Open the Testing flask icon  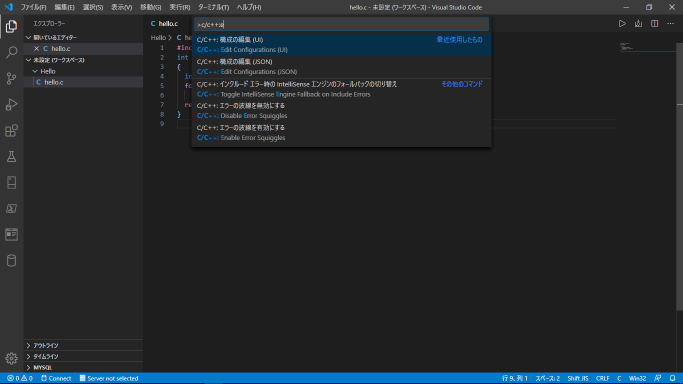click(x=11, y=157)
